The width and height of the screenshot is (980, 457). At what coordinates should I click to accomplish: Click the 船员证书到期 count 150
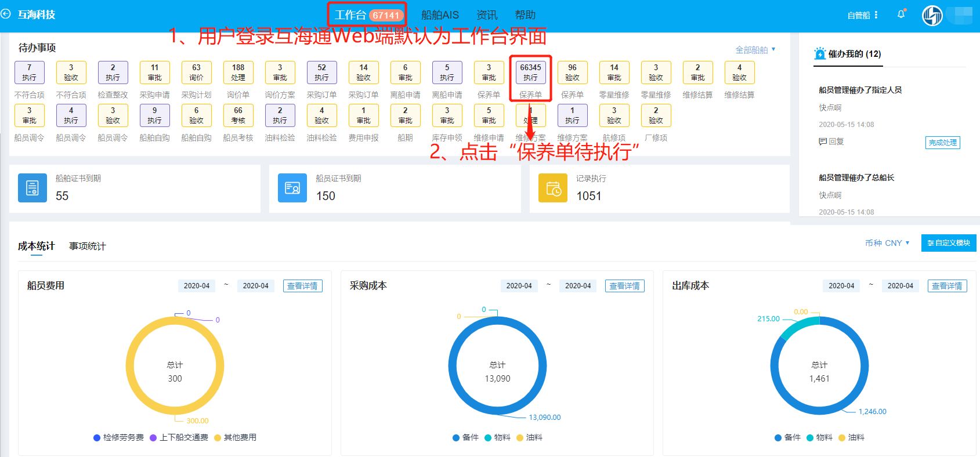tap(326, 196)
